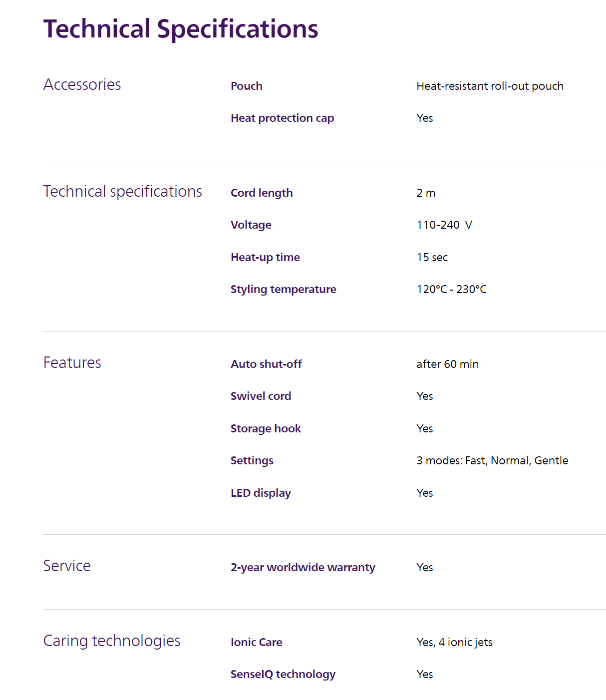This screenshot has width=606, height=700.
Task: Click the Cord length label
Action: tap(262, 193)
